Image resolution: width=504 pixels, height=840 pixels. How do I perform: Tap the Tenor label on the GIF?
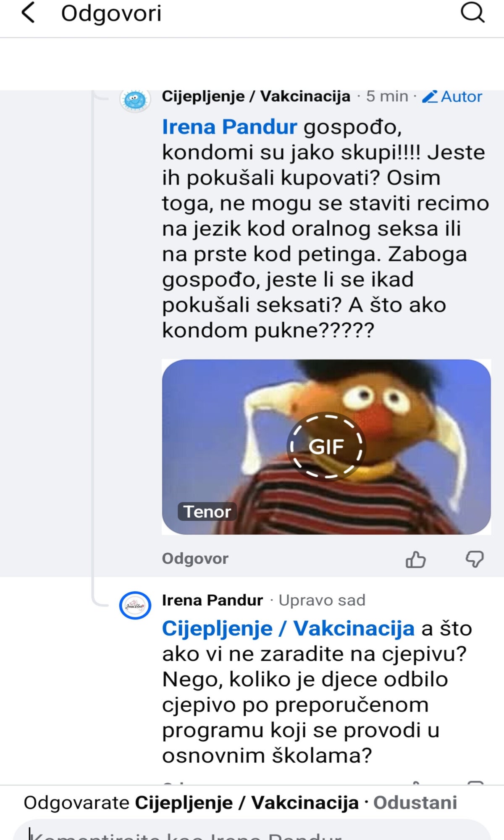(207, 512)
